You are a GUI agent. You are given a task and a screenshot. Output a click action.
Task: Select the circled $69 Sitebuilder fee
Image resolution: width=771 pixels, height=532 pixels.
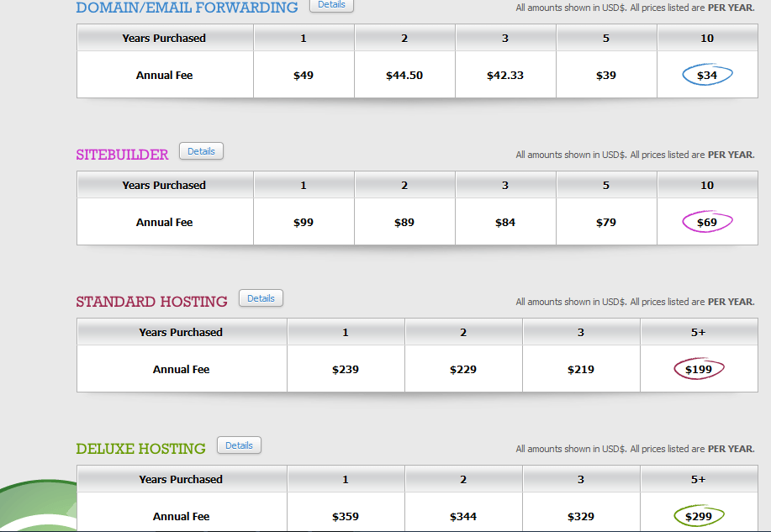pos(707,222)
